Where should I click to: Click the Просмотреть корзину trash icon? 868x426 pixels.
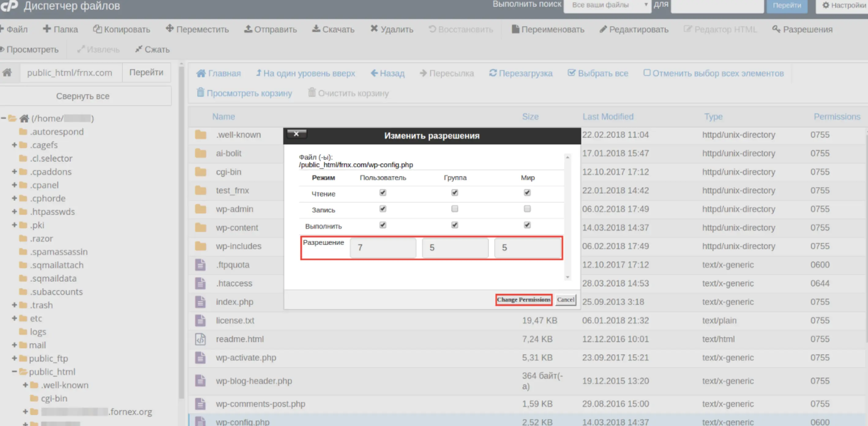[200, 92]
